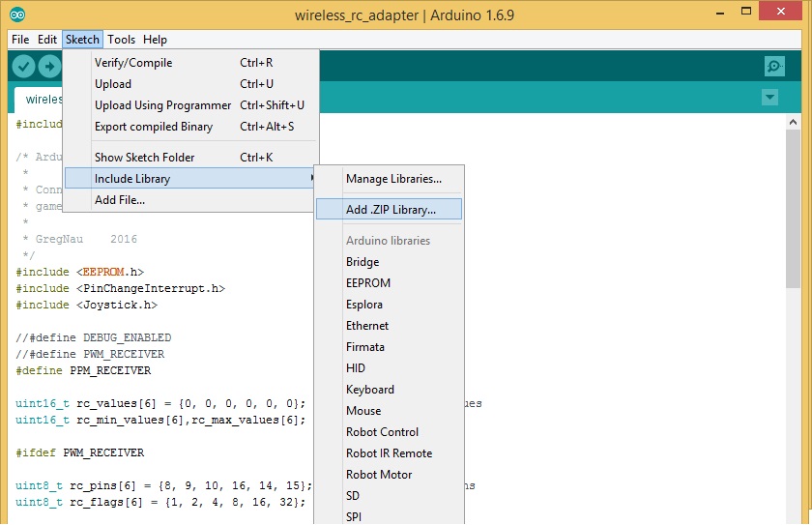The height and width of the screenshot is (525, 812).
Task: Click the Arduino logo in title bar
Action: (x=17, y=15)
